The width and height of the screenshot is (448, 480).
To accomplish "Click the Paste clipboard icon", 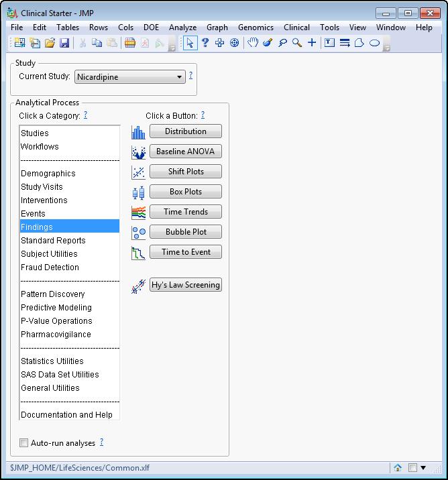I will 112,42.
